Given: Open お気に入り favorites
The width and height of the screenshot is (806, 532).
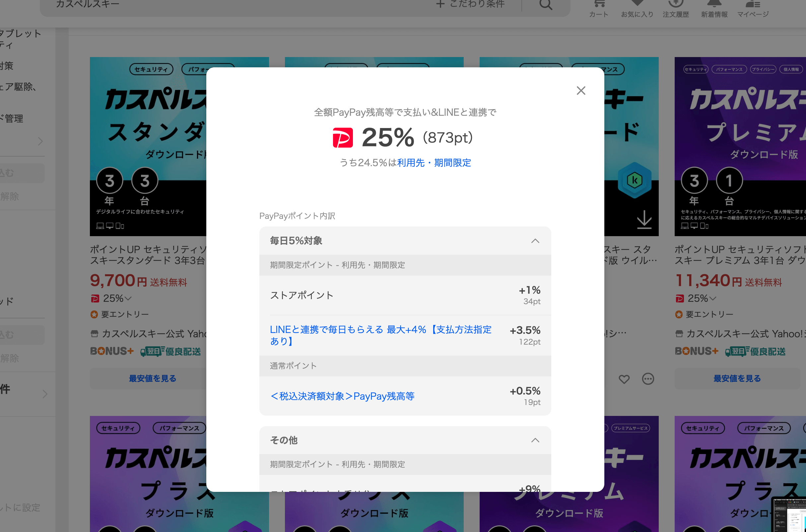Looking at the screenshot, I should pos(637,8).
